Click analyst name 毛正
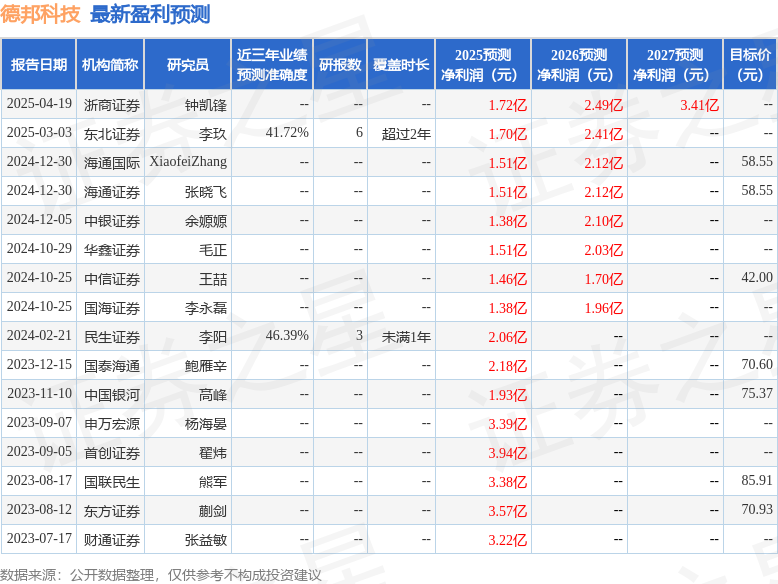Viewport: 778px width, 584px height. (x=213, y=250)
